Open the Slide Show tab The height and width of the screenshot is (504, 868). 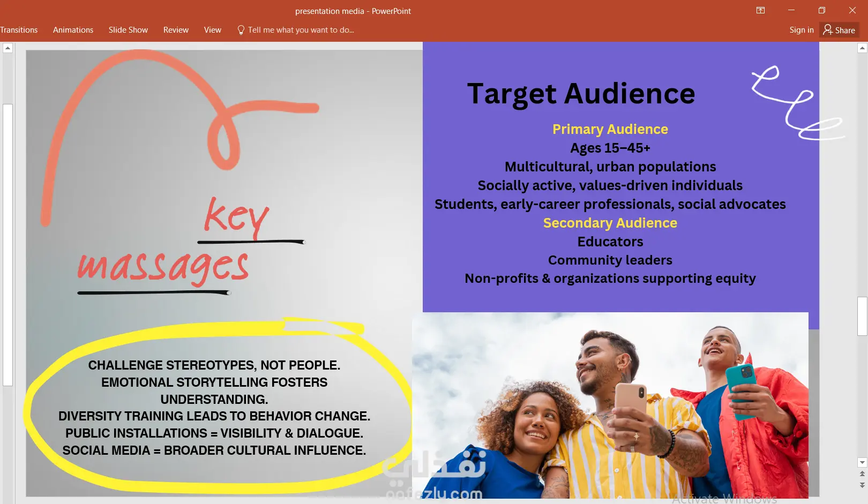point(128,30)
